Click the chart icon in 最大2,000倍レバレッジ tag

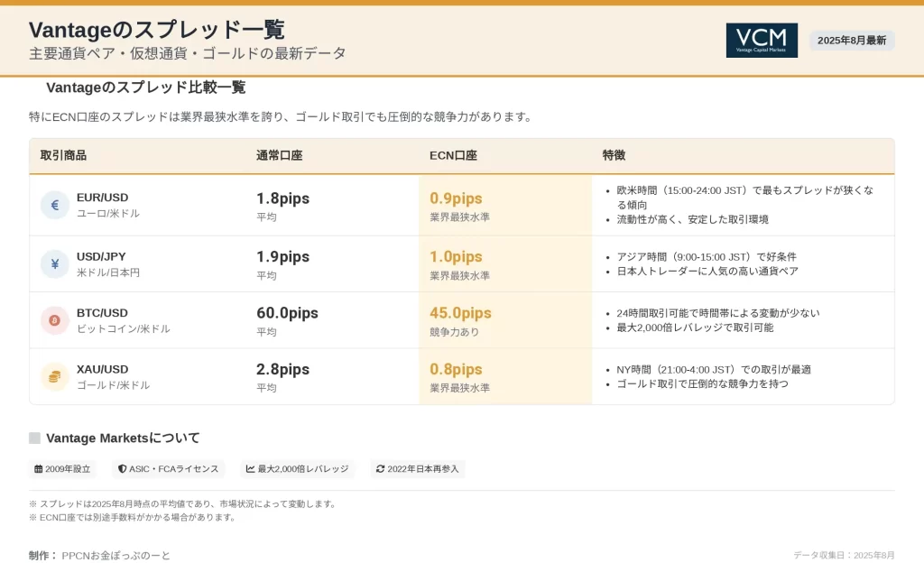251,469
